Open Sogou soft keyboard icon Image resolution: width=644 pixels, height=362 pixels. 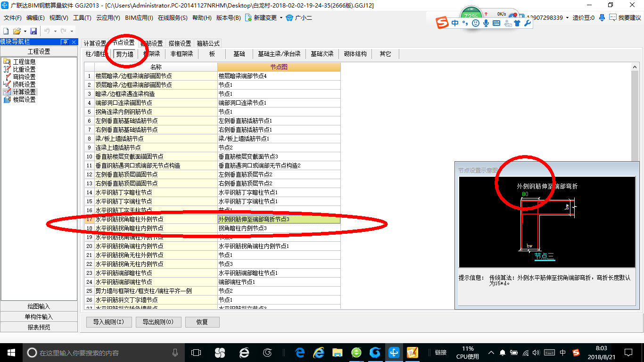coord(496,23)
